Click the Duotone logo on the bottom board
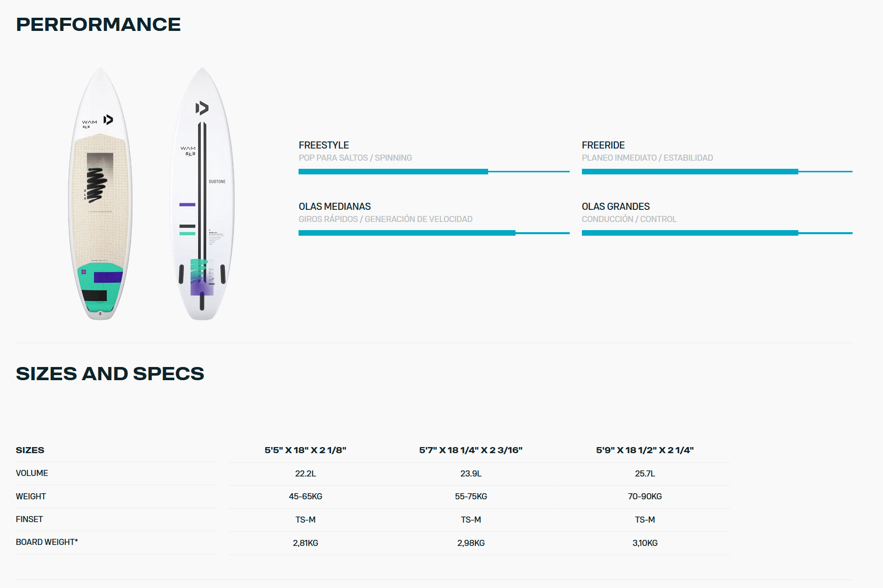Screen dimensions: 883x588 pyautogui.click(x=202, y=108)
